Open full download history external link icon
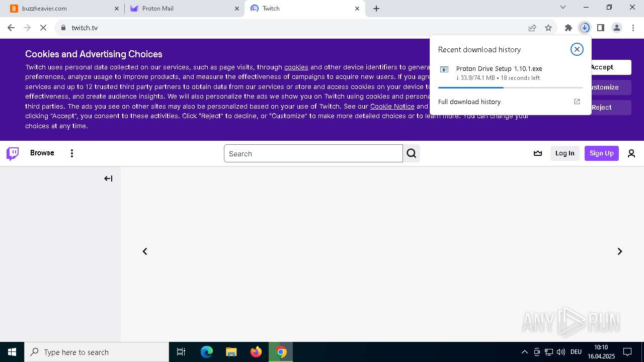This screenshot has height=362, width=644. pyautogui.click(x=577, y=102)
